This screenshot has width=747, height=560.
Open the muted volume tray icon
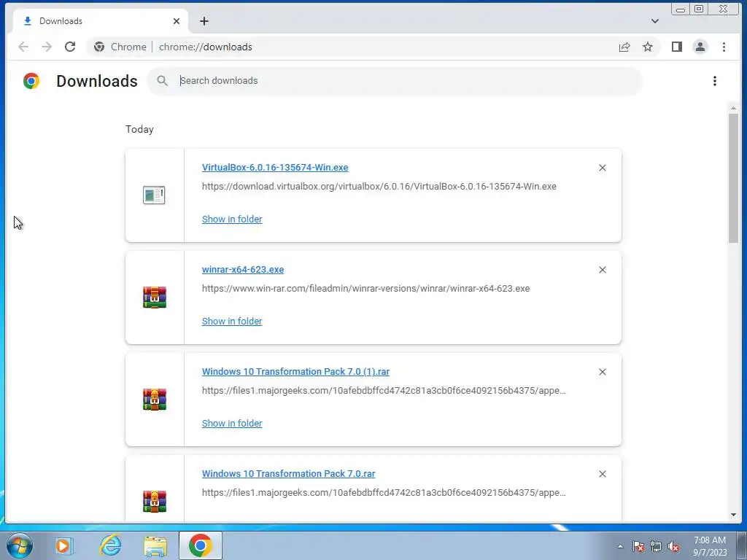(x=673, y=546)
